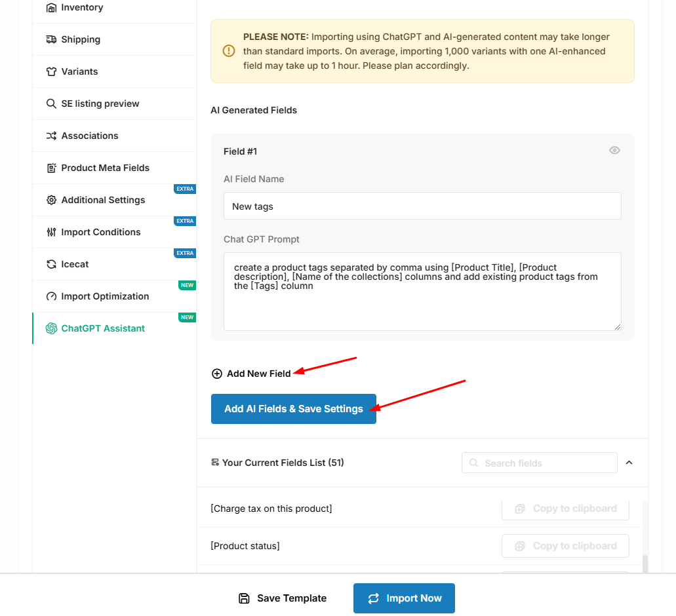Click the Chat GPT Prompt label
This screenshot has height=616, width=676.
coord(261,239)
